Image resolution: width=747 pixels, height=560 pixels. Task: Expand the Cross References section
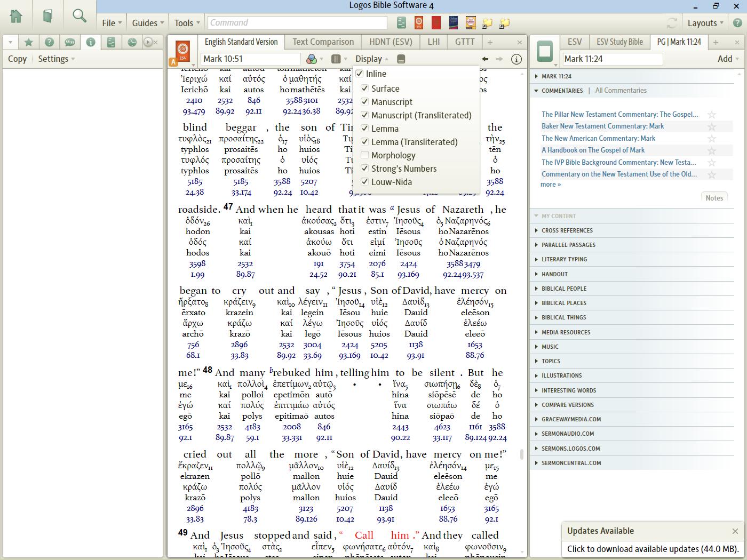[x=567, y=230]
